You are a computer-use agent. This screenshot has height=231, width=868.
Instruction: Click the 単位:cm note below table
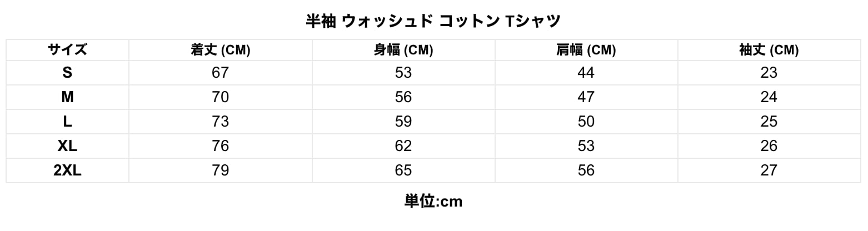tap(433, 201)
